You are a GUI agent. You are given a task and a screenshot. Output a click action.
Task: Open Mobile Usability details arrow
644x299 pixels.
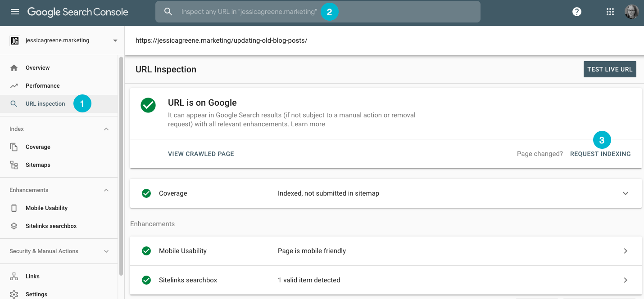point(626,251)
